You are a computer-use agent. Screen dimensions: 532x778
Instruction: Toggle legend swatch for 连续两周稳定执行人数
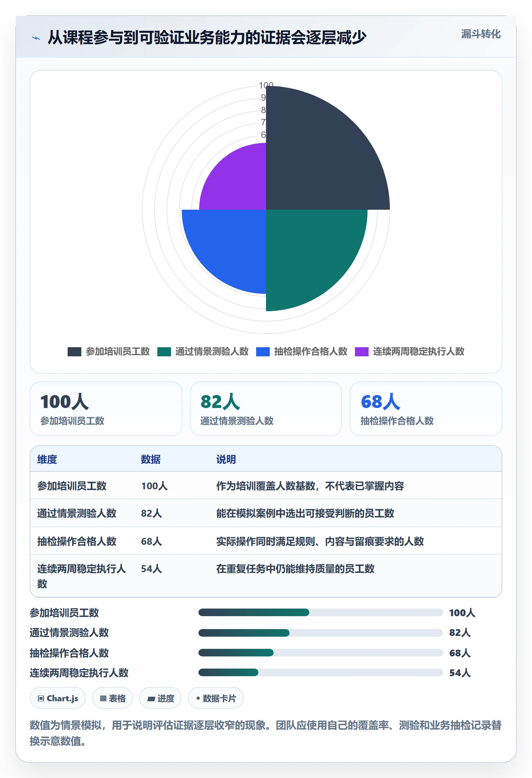point(362,352)
